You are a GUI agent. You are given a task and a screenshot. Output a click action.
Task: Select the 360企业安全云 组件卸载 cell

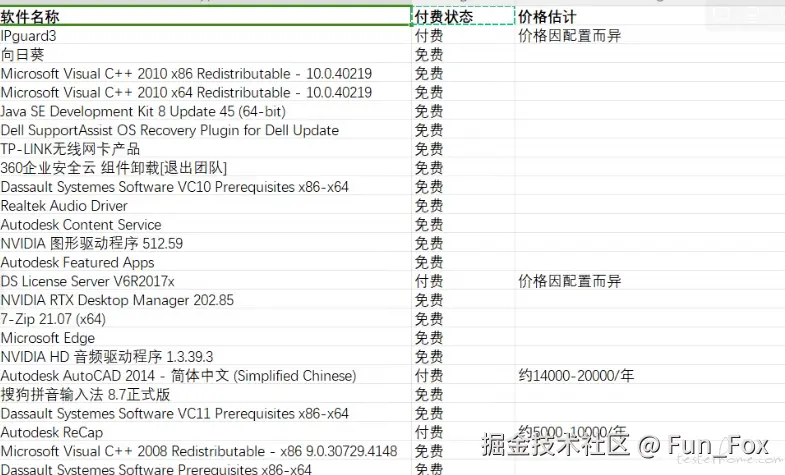pos(205,168)
